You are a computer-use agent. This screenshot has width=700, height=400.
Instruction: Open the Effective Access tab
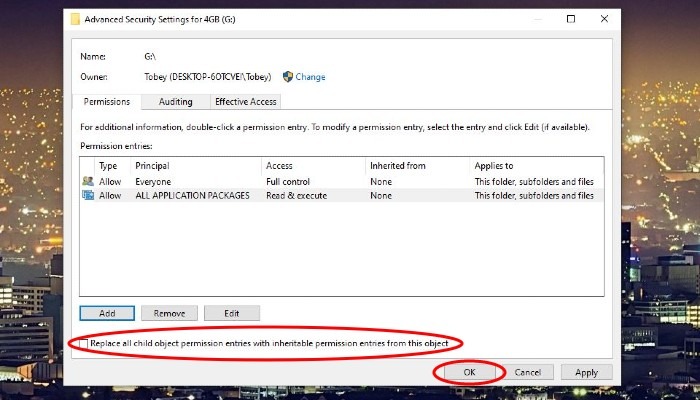point(246,102)
